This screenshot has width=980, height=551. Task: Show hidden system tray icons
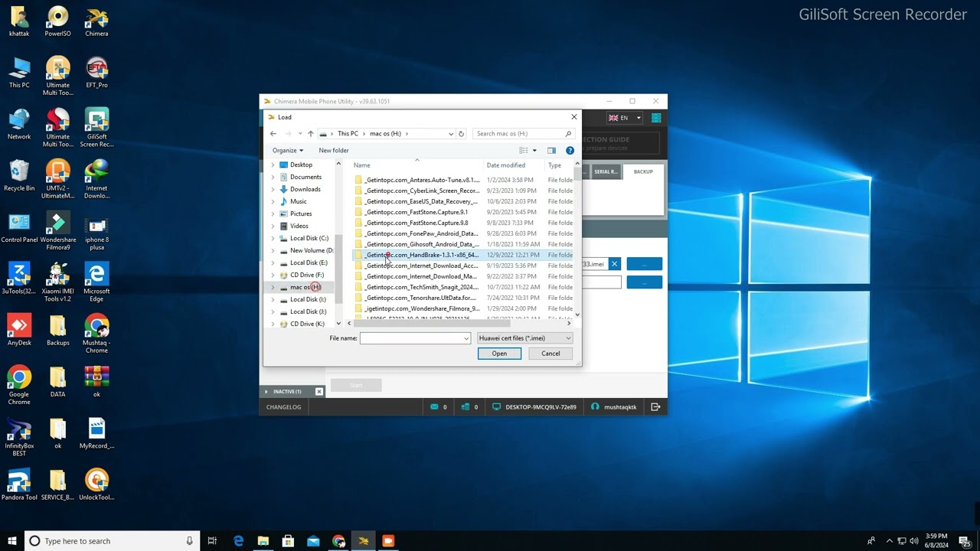889,541
